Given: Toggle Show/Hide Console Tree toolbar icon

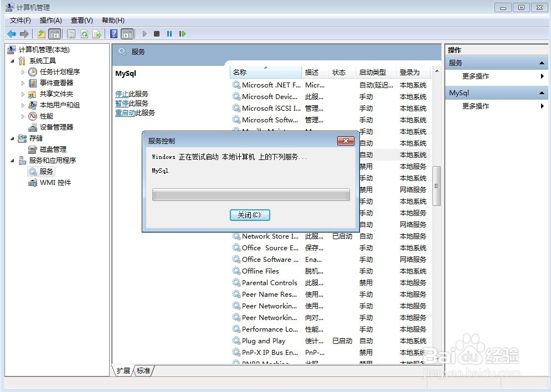Looking at the screenshot, I should click(x=54, y=34).
